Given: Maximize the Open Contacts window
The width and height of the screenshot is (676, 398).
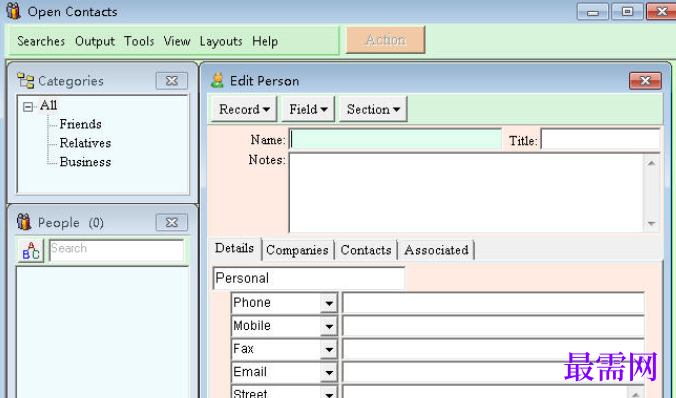Looking at the screenshot, I should click(627, 12).
